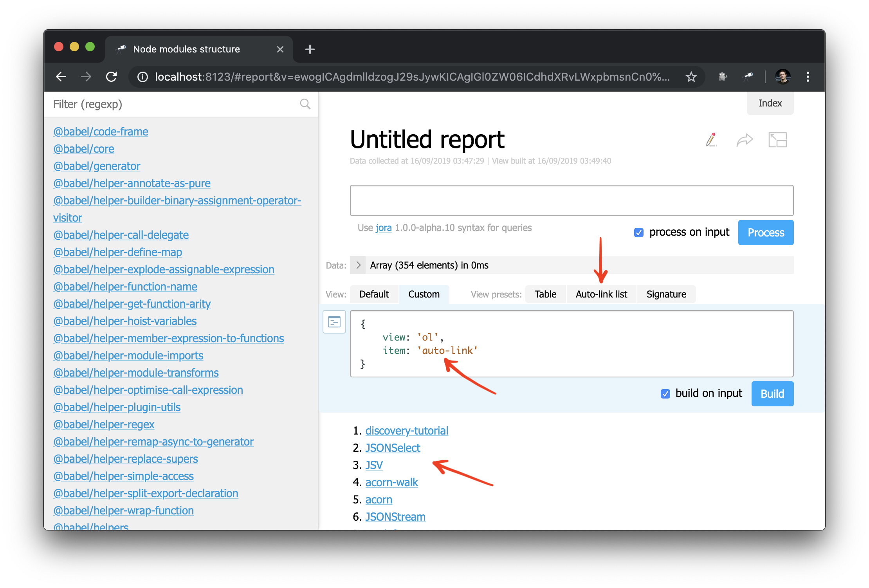Open the telescope extension icon in the toolbar
The height and width of the screenshot is (588, 869).
(748, 77)
